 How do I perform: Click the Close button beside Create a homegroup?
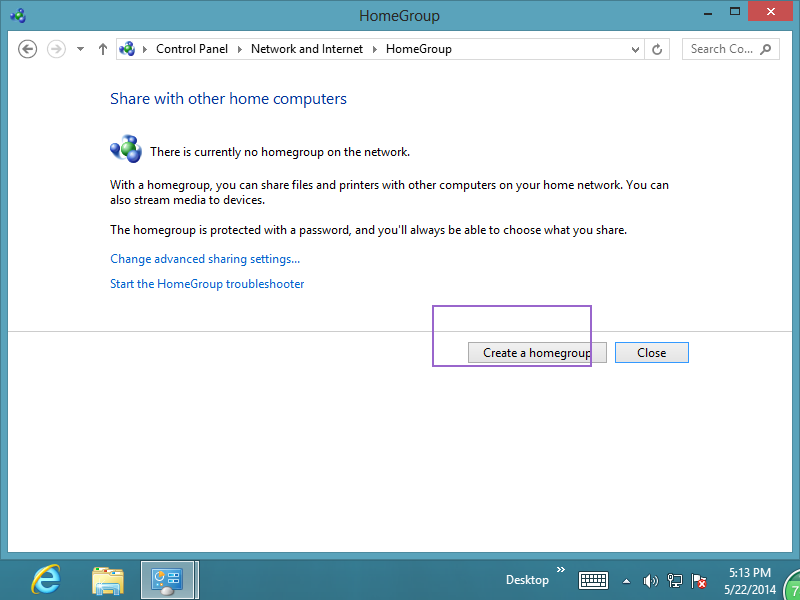(x=652, y=353)
